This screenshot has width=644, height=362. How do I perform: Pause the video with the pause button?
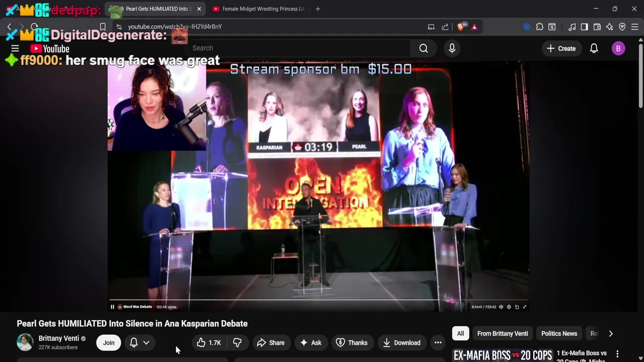pos(112,307)
